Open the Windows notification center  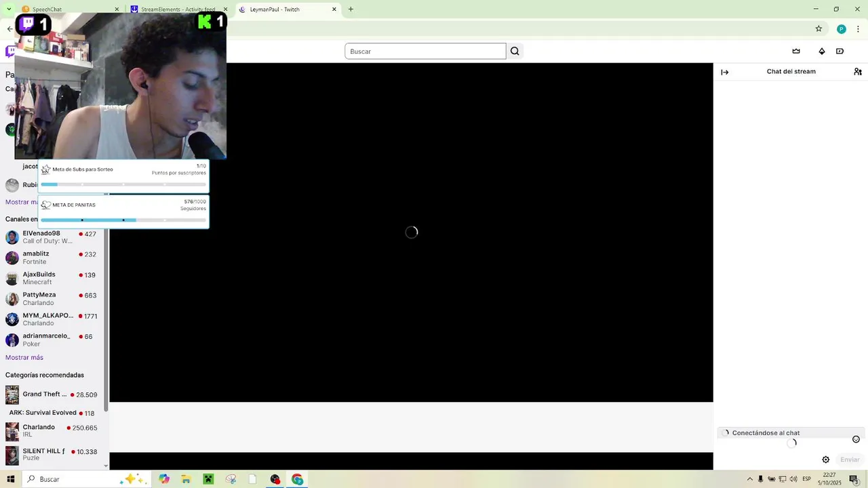(x=854, y=479)
